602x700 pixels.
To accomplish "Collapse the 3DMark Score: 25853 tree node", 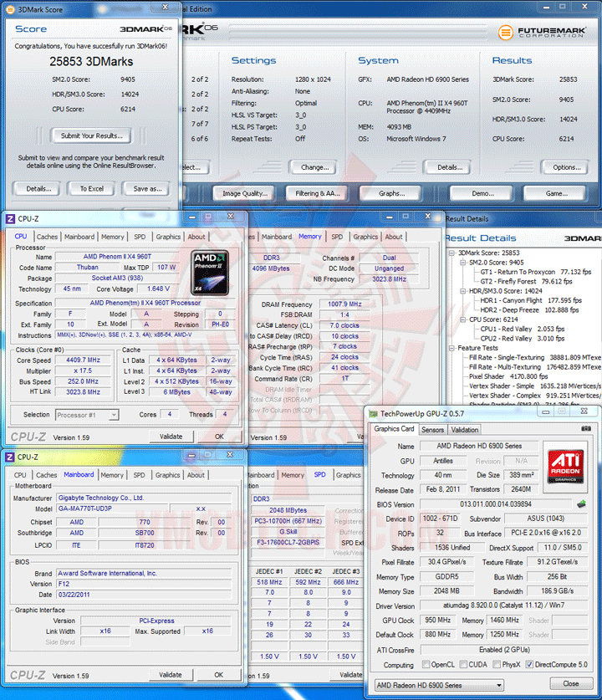I will click(451, 253).
